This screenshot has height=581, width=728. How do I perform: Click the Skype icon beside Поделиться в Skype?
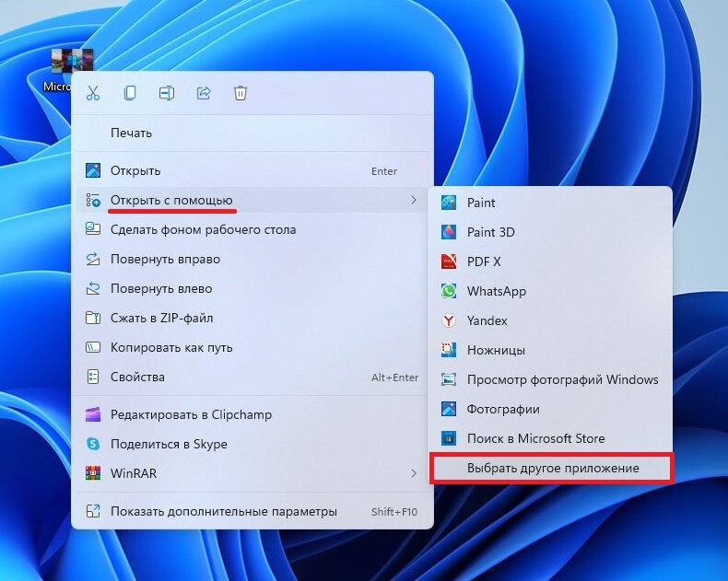93,444
